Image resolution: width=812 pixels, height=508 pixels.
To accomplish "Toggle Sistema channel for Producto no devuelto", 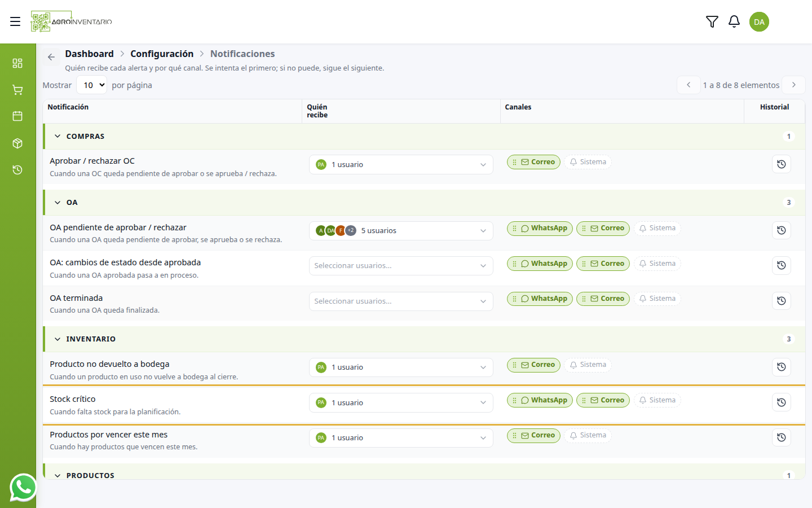I will [588, 365].
